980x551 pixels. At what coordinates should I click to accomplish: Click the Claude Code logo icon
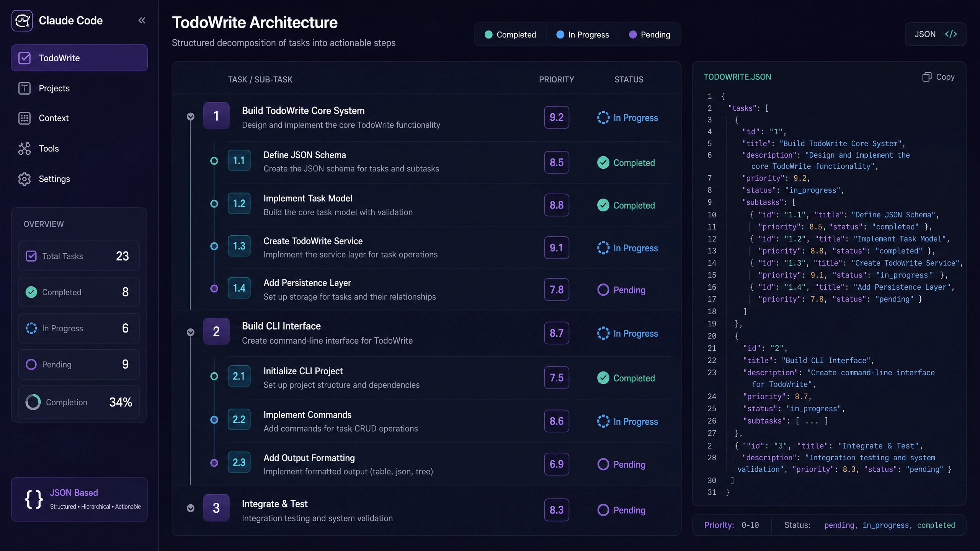point(22,20)
